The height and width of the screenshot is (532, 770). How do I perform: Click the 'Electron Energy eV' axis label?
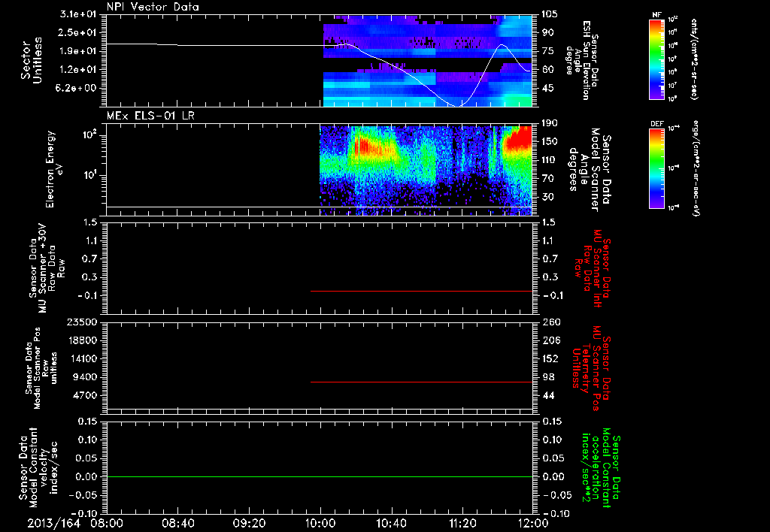[54, 169]
